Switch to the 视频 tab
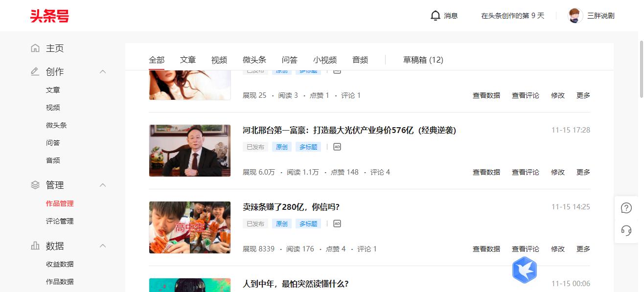 point(219,59)
